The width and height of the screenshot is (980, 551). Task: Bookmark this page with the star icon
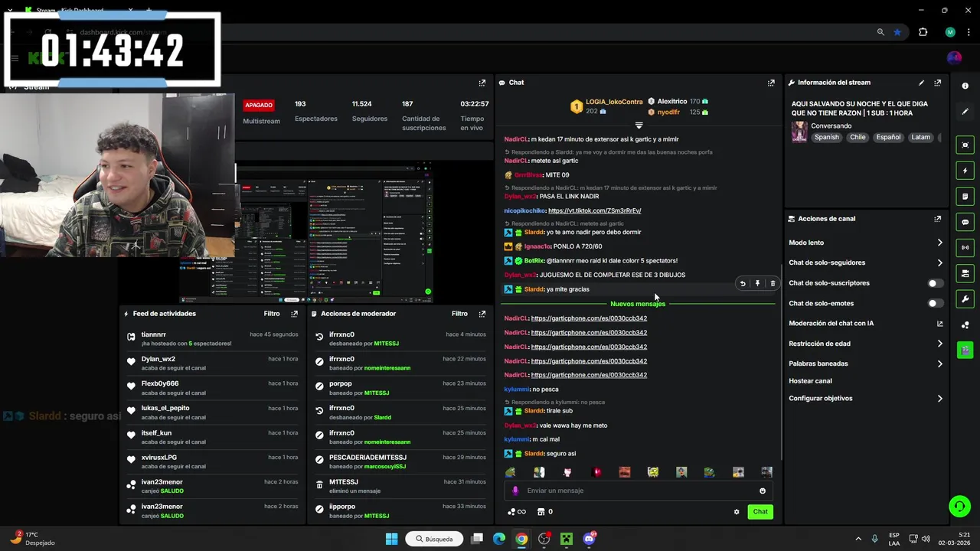897,32
